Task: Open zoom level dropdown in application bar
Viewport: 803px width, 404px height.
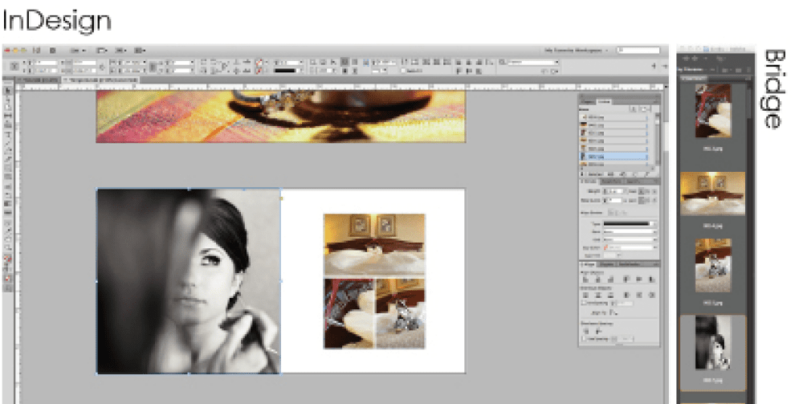Action: click(x=78, y=50)
